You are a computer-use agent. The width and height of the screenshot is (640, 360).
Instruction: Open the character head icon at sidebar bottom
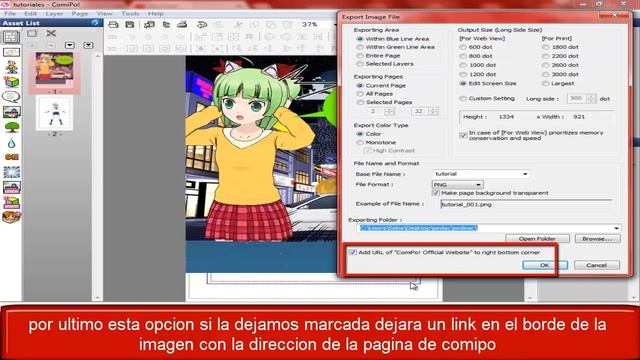pos(11,217)
